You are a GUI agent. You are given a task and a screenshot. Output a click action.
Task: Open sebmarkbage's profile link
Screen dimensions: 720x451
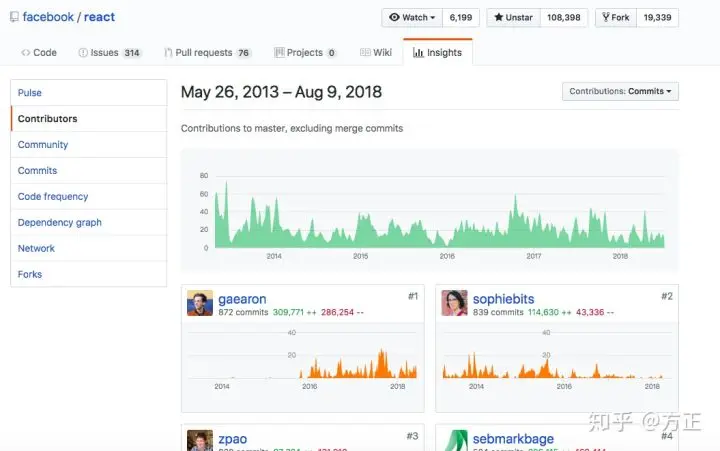(513, 439)
